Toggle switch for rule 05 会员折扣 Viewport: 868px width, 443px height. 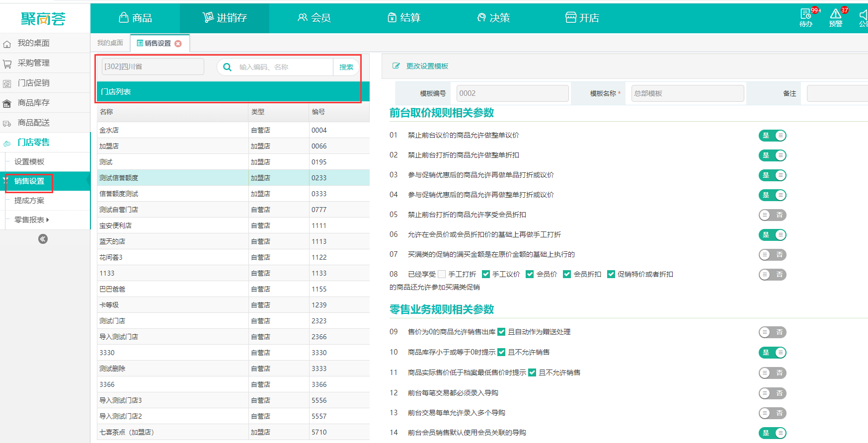(773, 215)
